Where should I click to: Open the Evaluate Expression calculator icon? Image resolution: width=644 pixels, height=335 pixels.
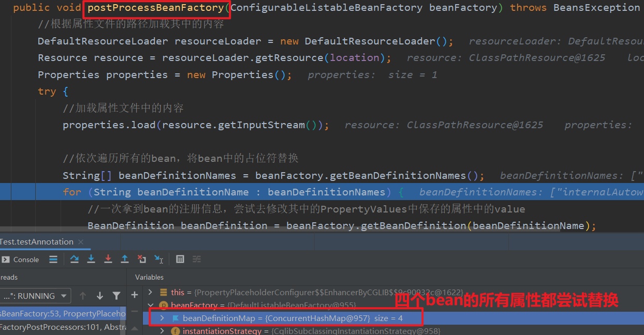point(180,259)
